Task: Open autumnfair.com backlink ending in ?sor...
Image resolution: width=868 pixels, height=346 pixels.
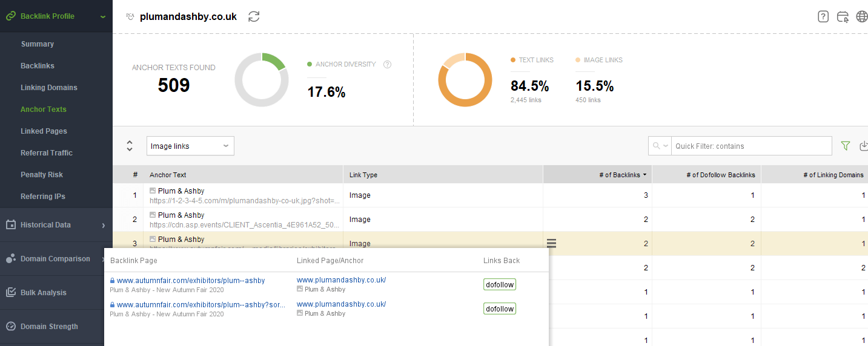Action: pyautogui.click(x=201, y=304)
